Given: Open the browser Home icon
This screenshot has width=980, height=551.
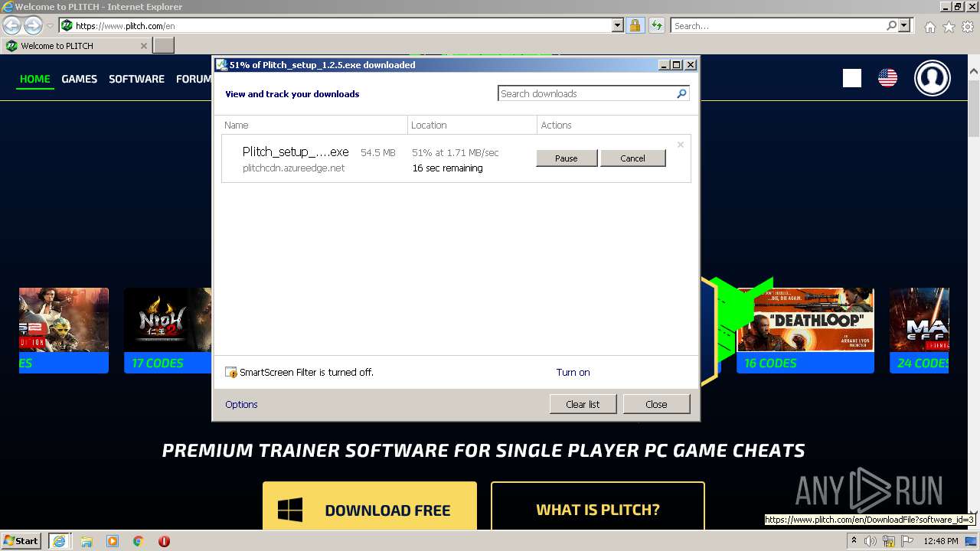Looking at the screenshot, I should pos(929,27).
